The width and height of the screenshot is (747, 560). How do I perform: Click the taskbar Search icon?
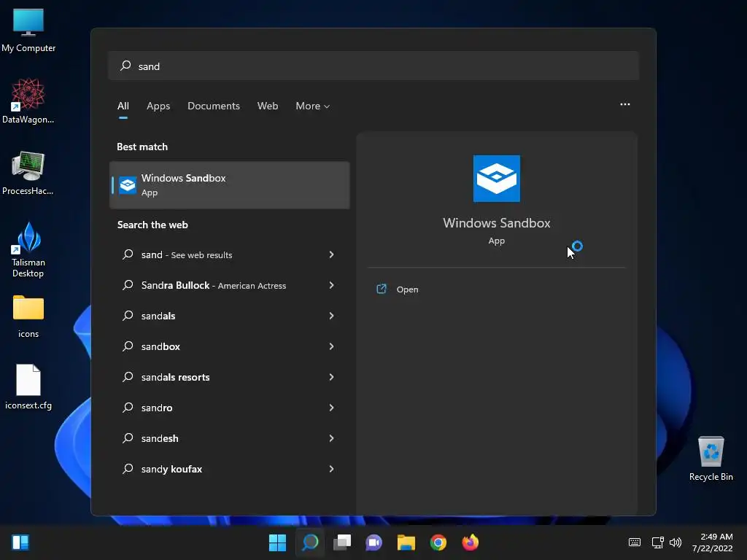[x=310, y=542]
